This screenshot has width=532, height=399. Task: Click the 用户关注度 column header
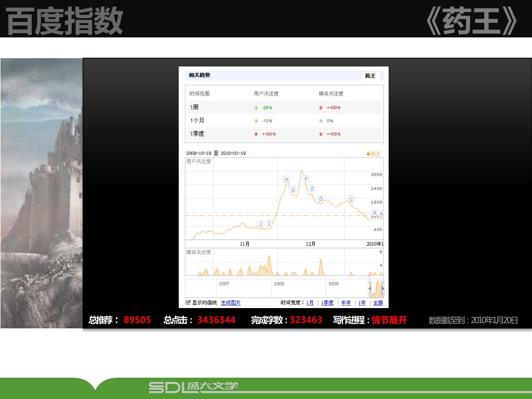tap(266, 94)
